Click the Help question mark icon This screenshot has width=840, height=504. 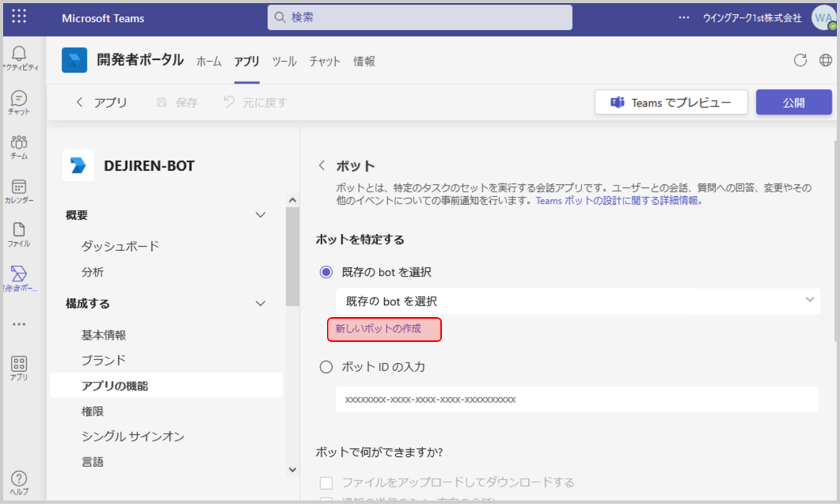(19, 479)
